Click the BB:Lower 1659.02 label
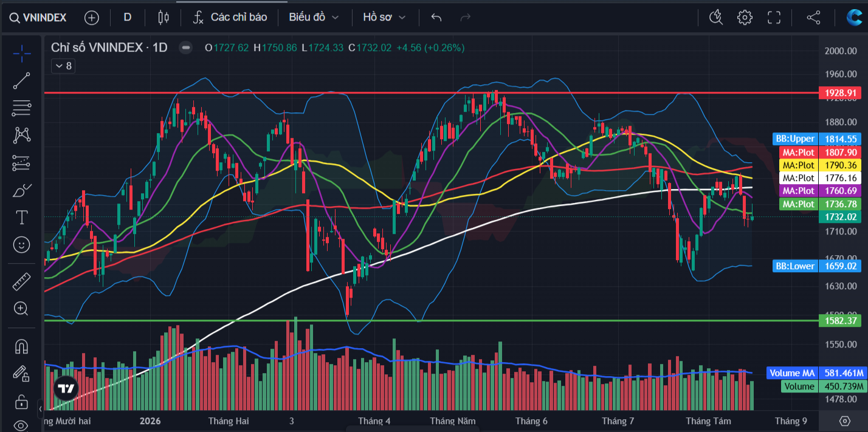The width and height of the screenshot is (868, 432). click(x=817, y=266)
